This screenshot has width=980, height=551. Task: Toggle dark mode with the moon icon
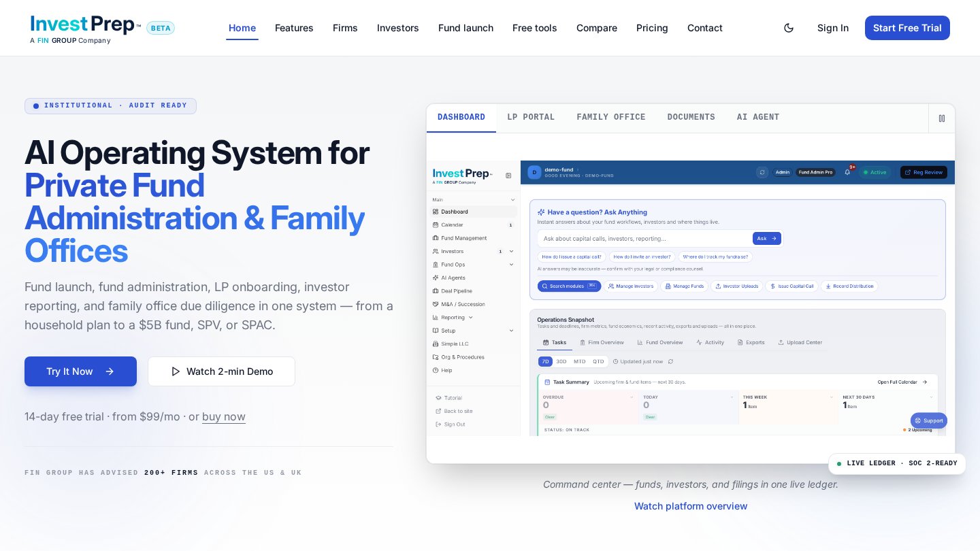click(789, 28)
